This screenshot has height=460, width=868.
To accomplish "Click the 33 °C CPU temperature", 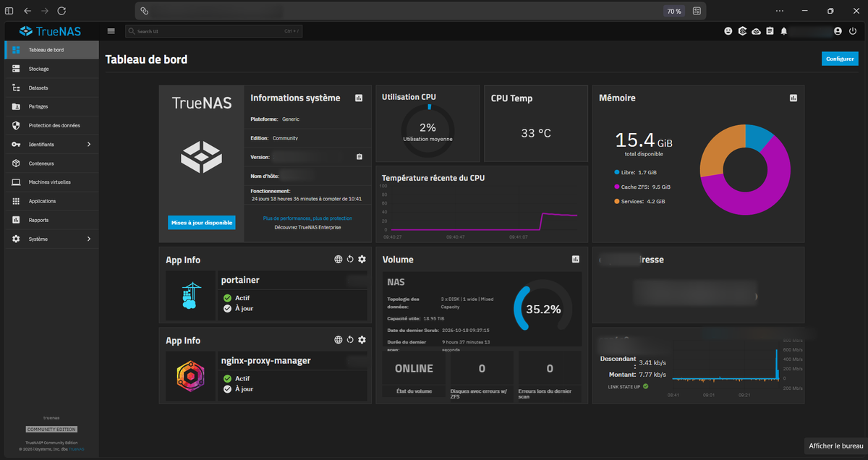I will coord(536,133).
